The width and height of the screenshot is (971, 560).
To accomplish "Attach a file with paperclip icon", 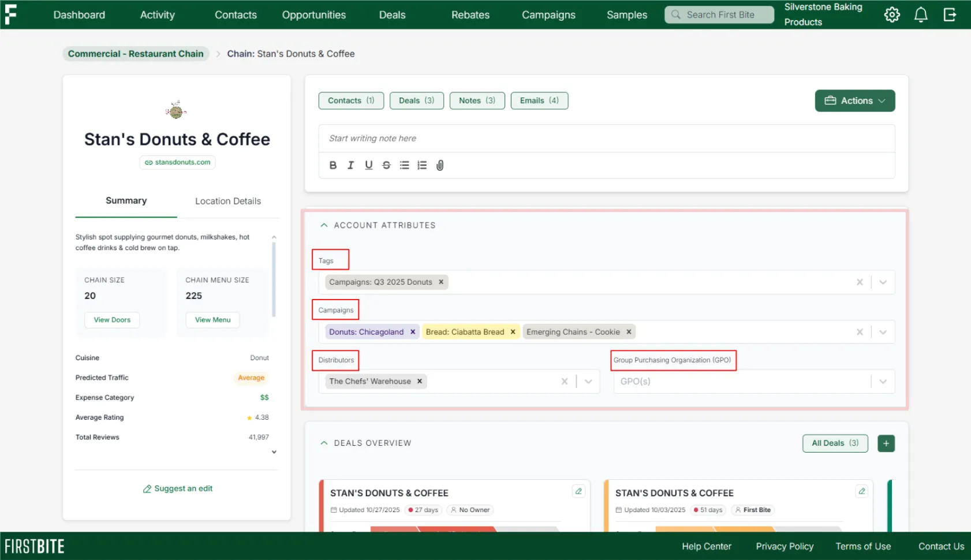I will click(440, 165).
